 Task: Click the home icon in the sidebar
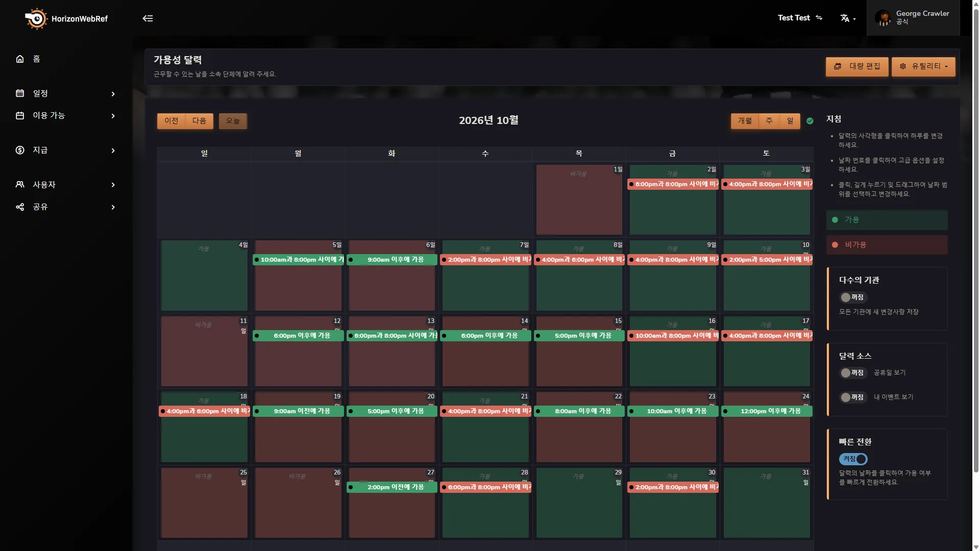(x=20, y=59)
